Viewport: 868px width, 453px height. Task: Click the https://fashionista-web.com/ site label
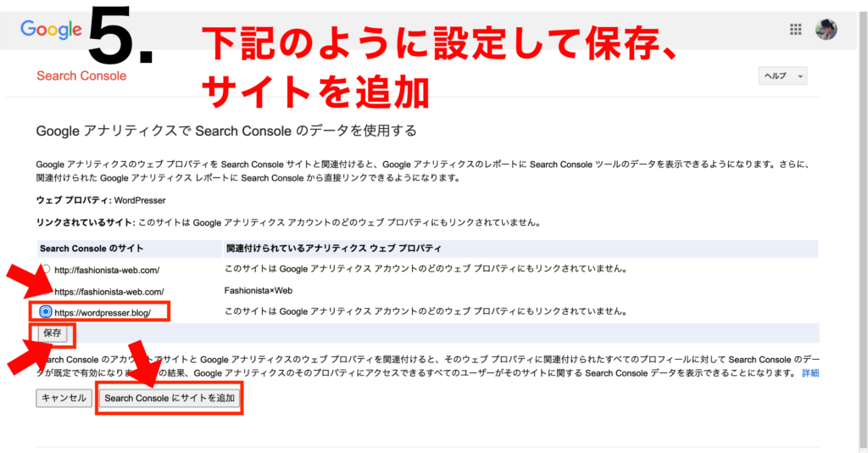[109, 291]
